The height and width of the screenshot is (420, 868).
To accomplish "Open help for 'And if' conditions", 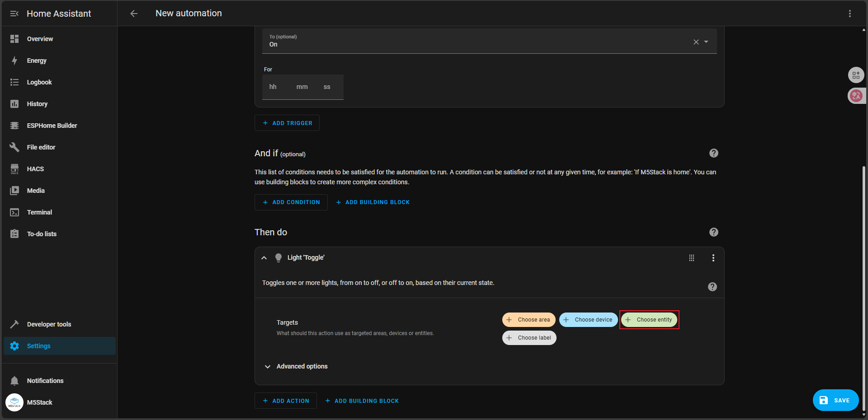I will [714, 153].
